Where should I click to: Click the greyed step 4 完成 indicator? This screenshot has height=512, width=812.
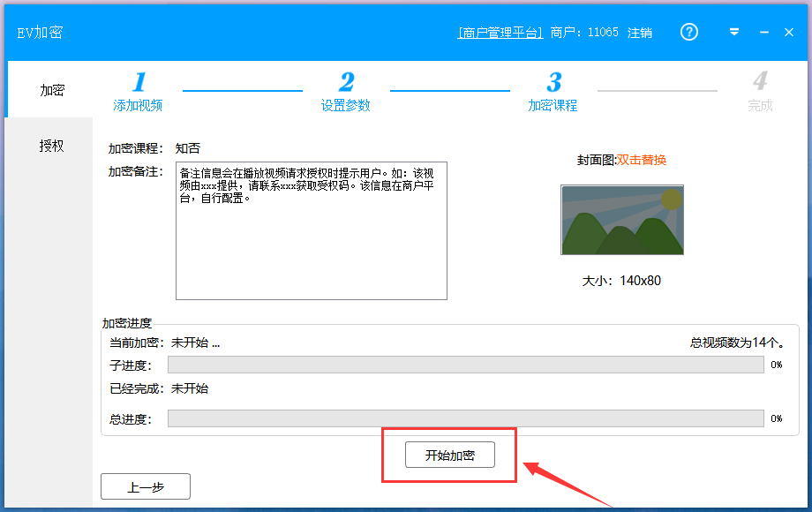click(760, 91)
